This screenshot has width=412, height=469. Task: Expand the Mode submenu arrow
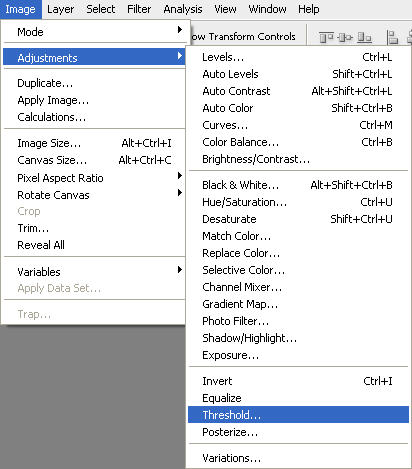tap(180, 30)
